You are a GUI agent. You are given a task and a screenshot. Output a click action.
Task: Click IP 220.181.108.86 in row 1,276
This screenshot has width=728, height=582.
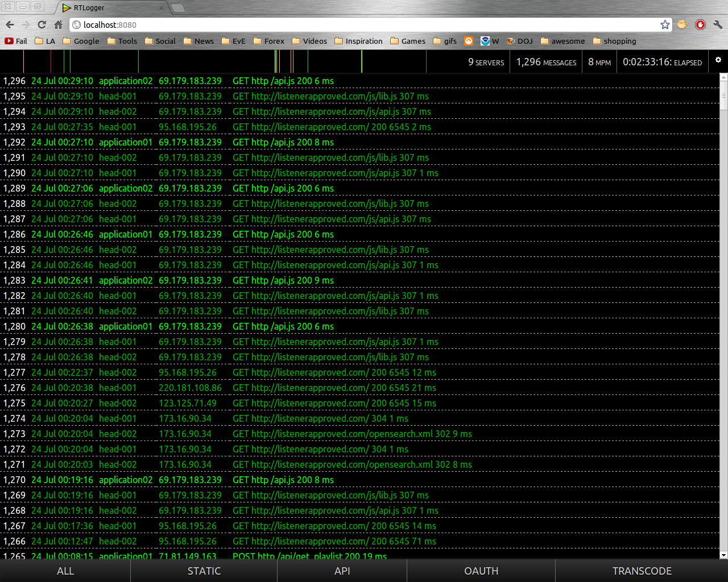tap(190, 388)
